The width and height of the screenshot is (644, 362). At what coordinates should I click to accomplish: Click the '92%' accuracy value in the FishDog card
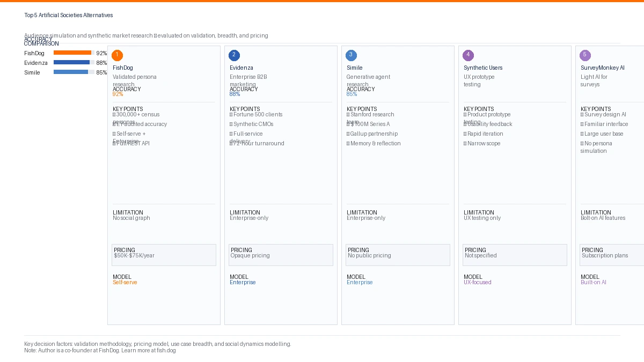point(118,94)
